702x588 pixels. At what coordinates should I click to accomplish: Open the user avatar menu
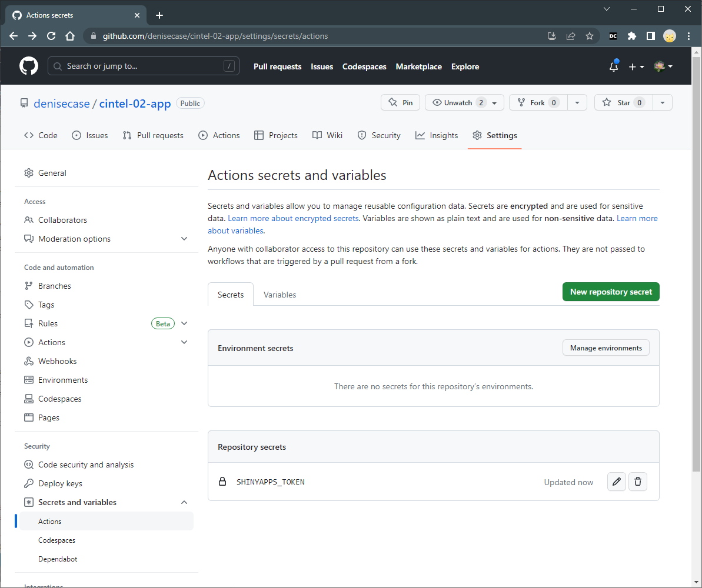coord(663,66)
